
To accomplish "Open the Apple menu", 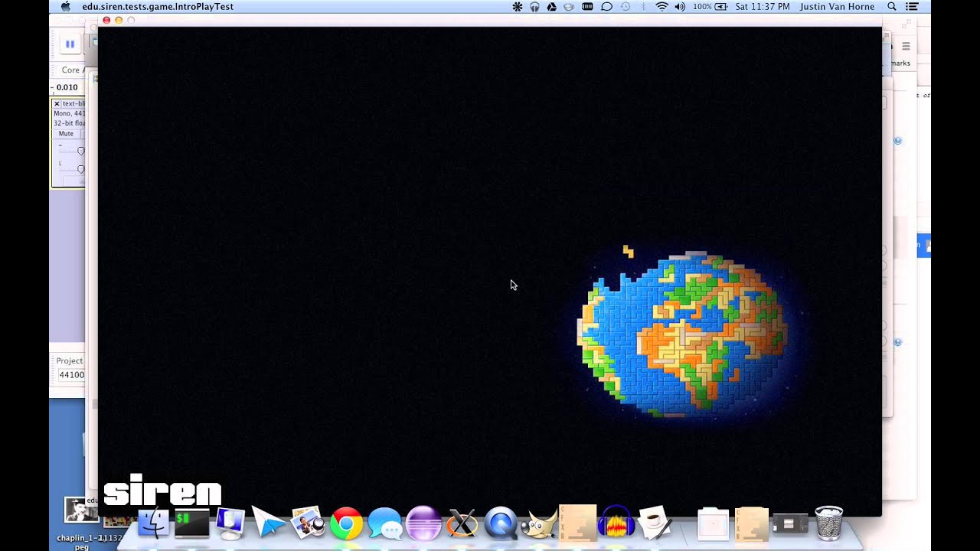I will (65, 6).
